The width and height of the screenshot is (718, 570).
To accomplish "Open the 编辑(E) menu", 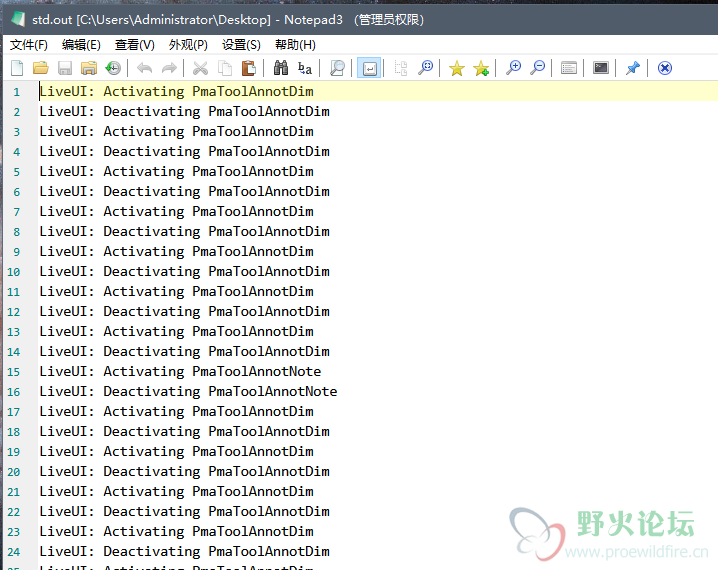I will (x=81, y=45).
